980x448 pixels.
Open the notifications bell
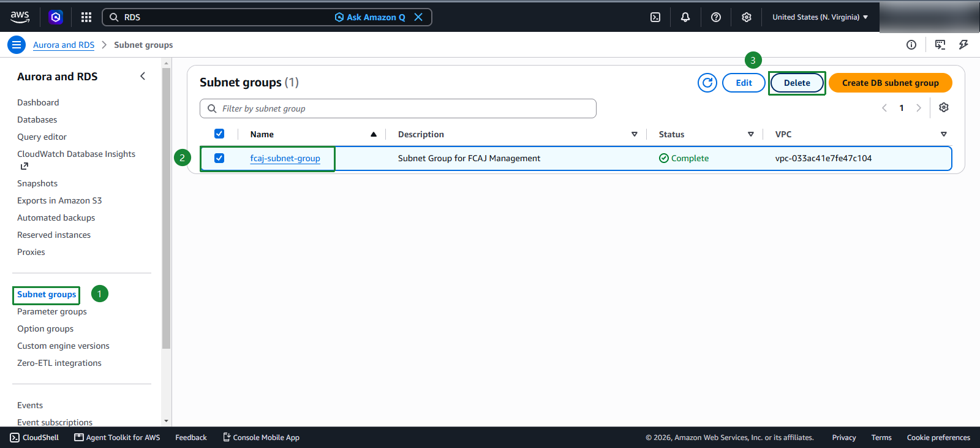[685, 17]
